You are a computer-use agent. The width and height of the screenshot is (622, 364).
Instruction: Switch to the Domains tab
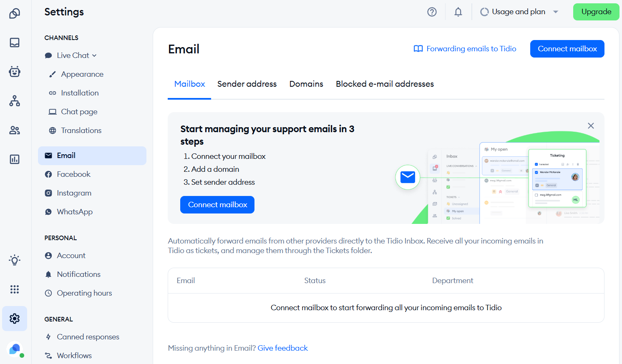coord(306,84)
